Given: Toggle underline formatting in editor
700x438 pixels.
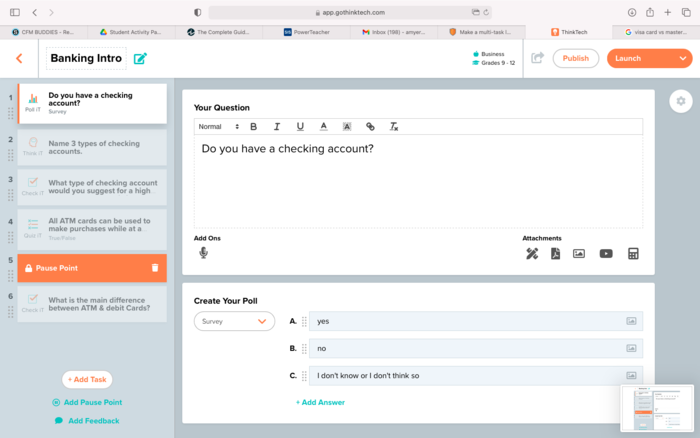Looking at the screenshot, I should [300, 127].
